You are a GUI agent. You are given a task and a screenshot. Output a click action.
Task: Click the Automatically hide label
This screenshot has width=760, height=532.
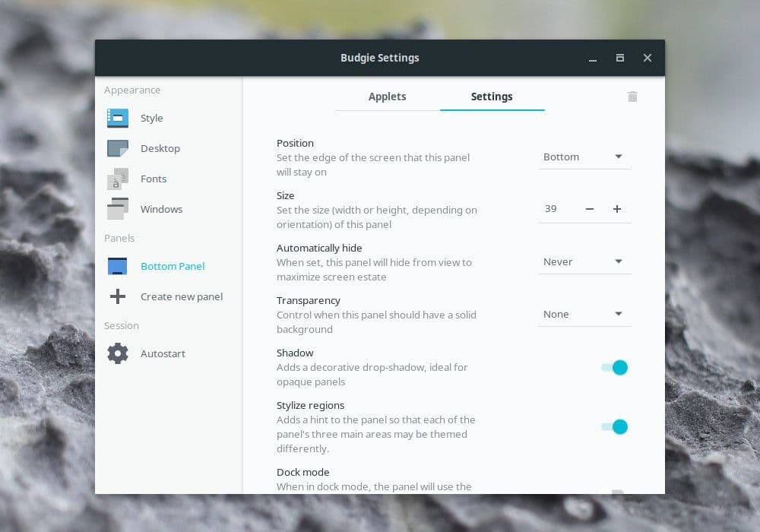coord(319,248)
